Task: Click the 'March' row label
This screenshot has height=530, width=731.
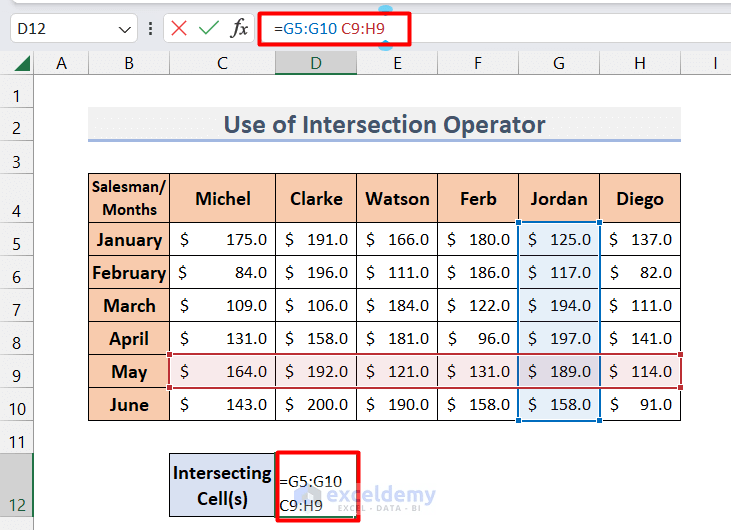Action: [x=129, y=306]
